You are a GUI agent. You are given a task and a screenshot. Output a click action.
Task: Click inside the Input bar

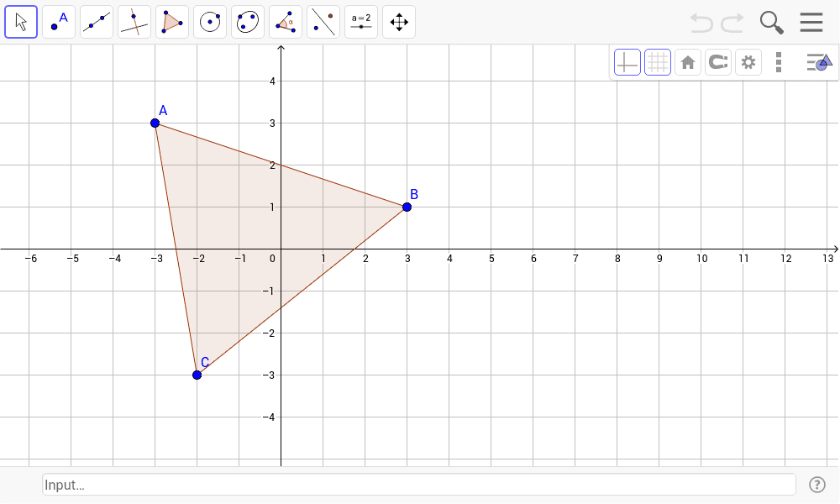[x=420, y=484]
